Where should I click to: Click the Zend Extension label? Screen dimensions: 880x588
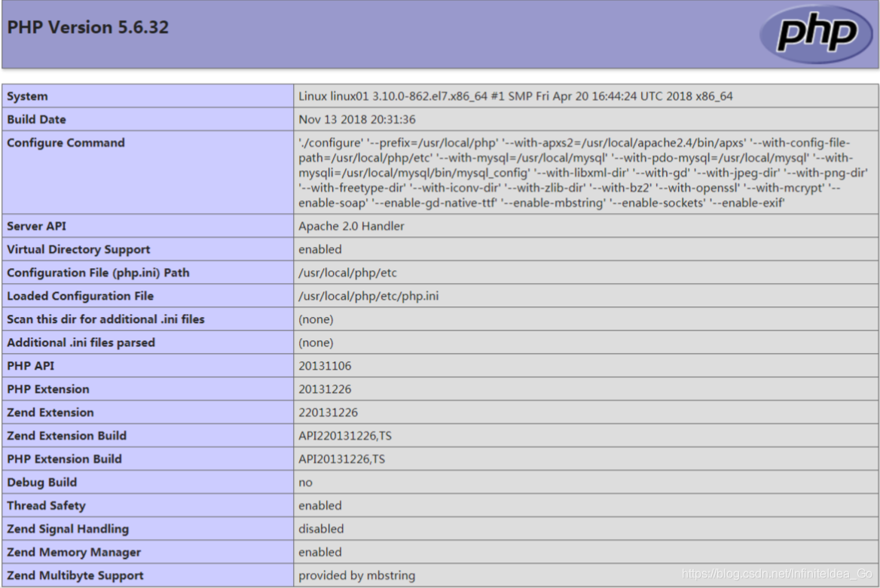point(50,413)
